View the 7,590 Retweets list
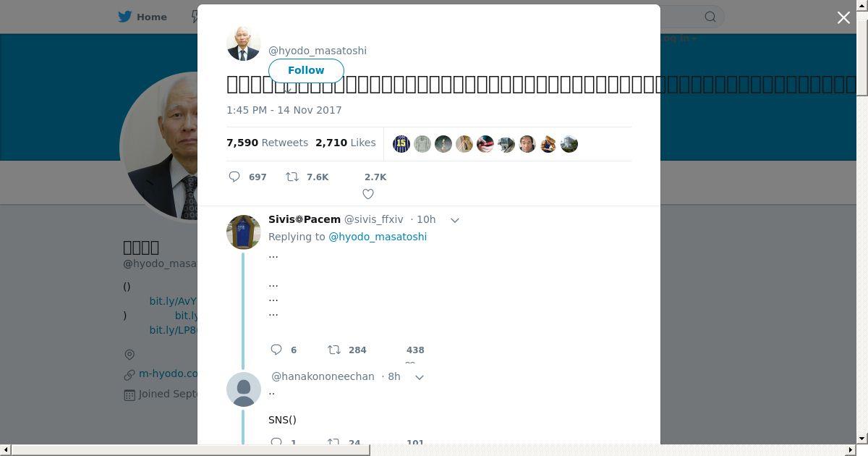Screen dimensions: 868x456 click(x=267, y=143)
